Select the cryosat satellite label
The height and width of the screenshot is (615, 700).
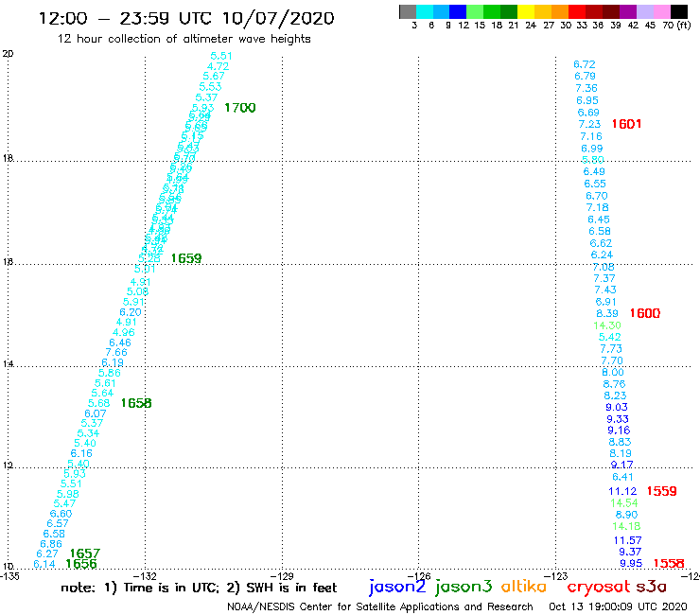(x=599, y=587)
